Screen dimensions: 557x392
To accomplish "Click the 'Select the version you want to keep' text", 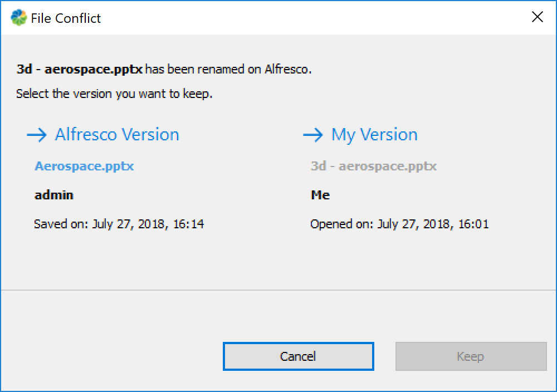I will (x=114, y=94).
